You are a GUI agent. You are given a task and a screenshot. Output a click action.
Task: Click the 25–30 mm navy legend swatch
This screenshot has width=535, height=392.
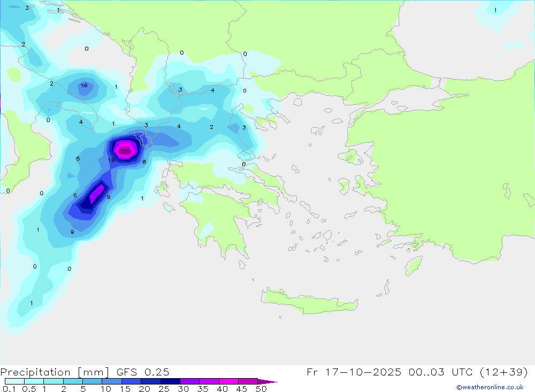170,381
